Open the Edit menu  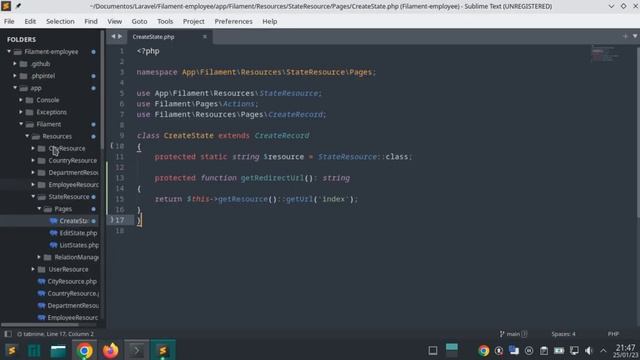pos(30,21)
